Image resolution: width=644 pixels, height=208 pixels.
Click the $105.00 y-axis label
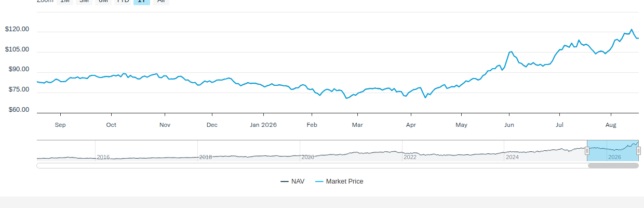point(17,50)
